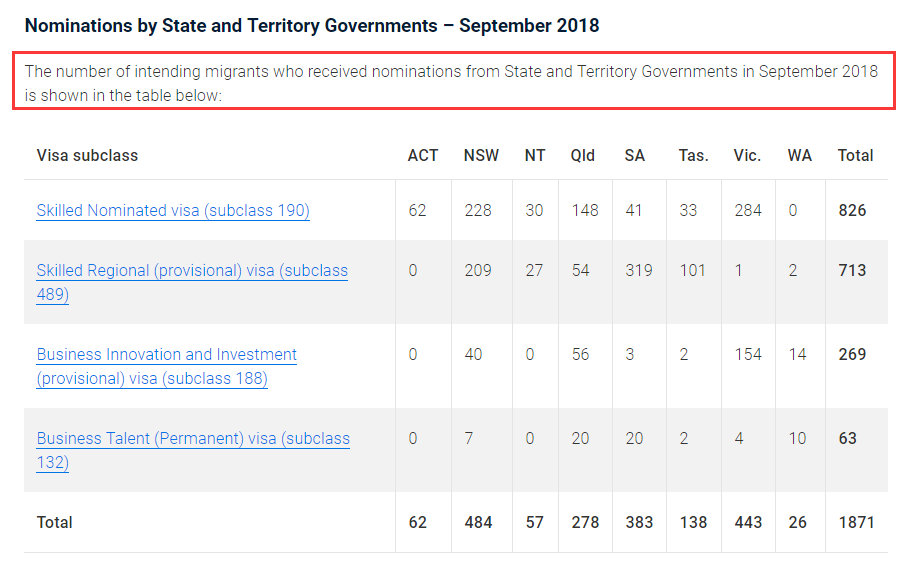Select the Tas. column header
The height and width of the screenshot is (562, 920).
click(x=693, y=156)
